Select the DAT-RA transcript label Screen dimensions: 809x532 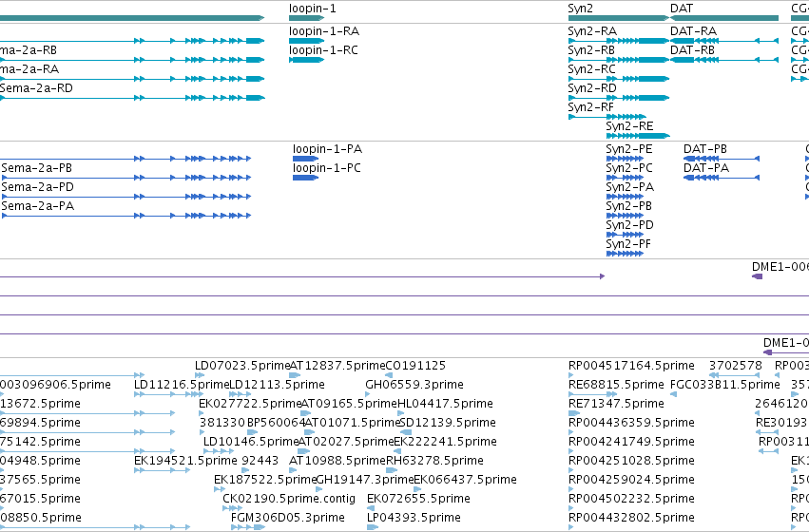point(693,31)
